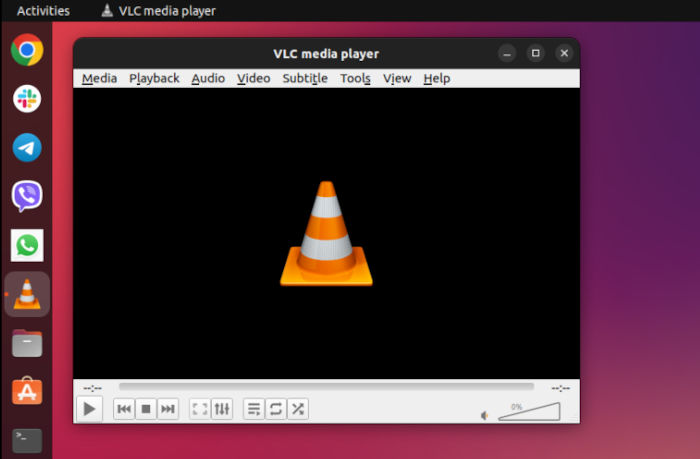Open Viber from the dock
The image size is (700, 459).
coord(27,196)
